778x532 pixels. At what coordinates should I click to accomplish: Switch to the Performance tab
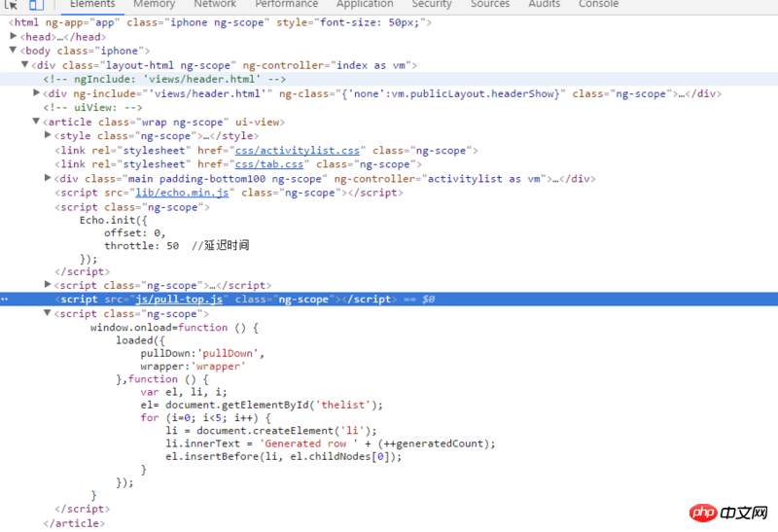click(x=286, y=4)
